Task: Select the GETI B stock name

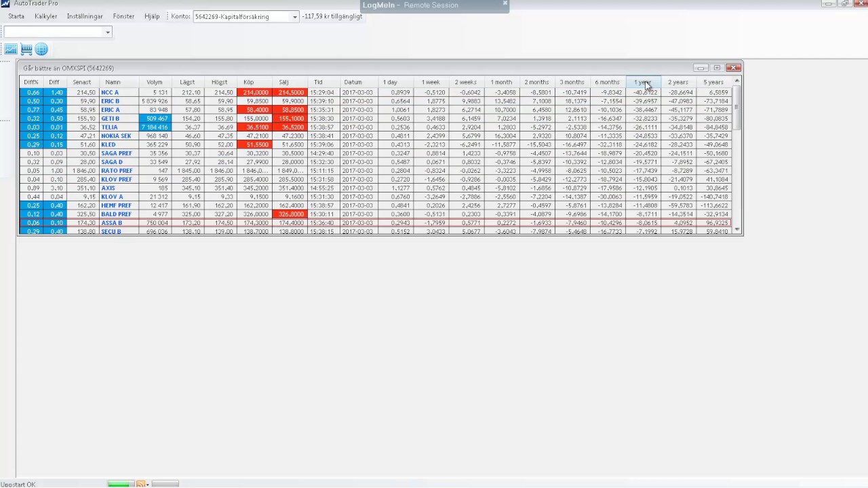Action: click(x=110, y=119)
